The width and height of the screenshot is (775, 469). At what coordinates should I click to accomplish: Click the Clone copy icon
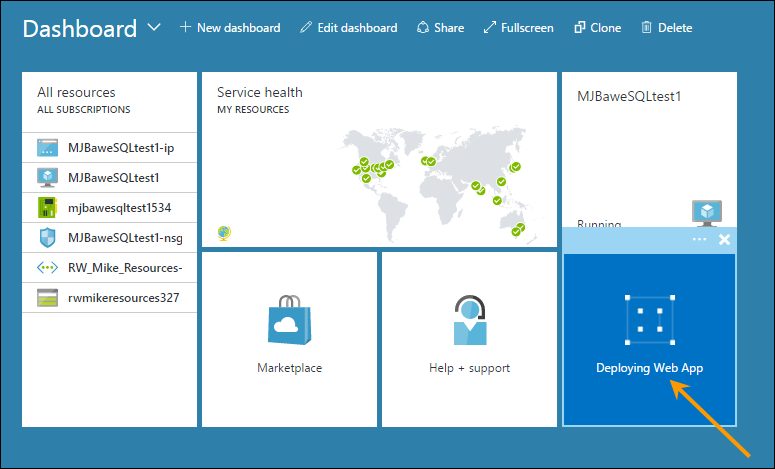[580, 27]
